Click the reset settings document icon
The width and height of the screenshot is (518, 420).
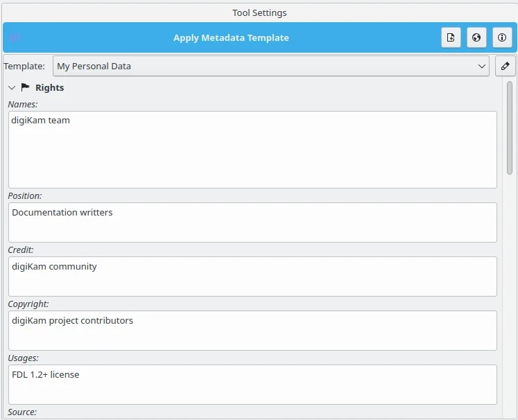pos(451,38)
